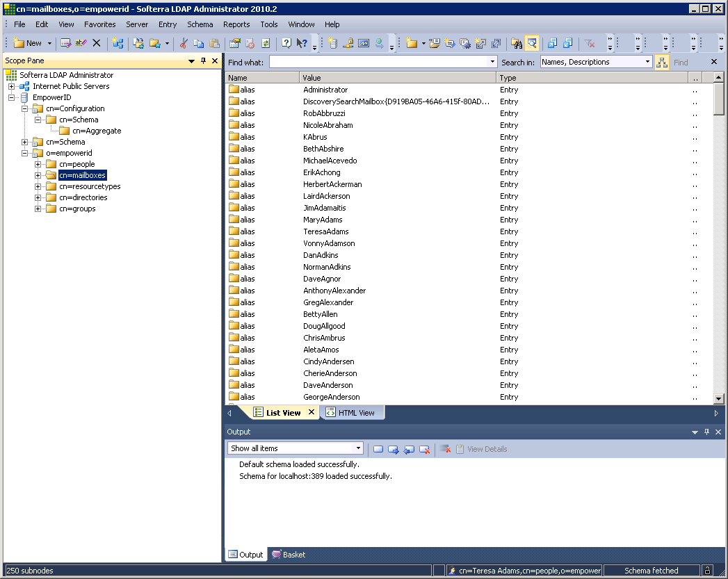Image resolution: width=728 pixels, height=579 pixels.
Task: Click the Paste clipboard icon
Action: [214, 43]
